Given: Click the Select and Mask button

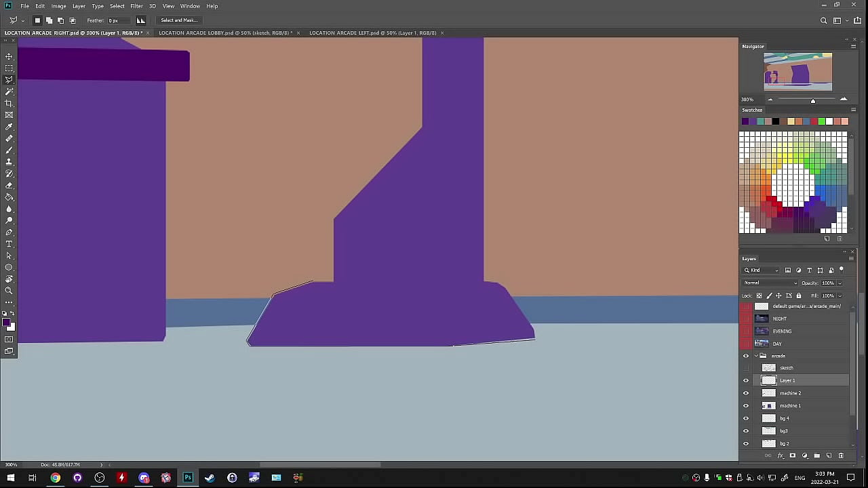Looking at the screenshot, I should 179,20.
